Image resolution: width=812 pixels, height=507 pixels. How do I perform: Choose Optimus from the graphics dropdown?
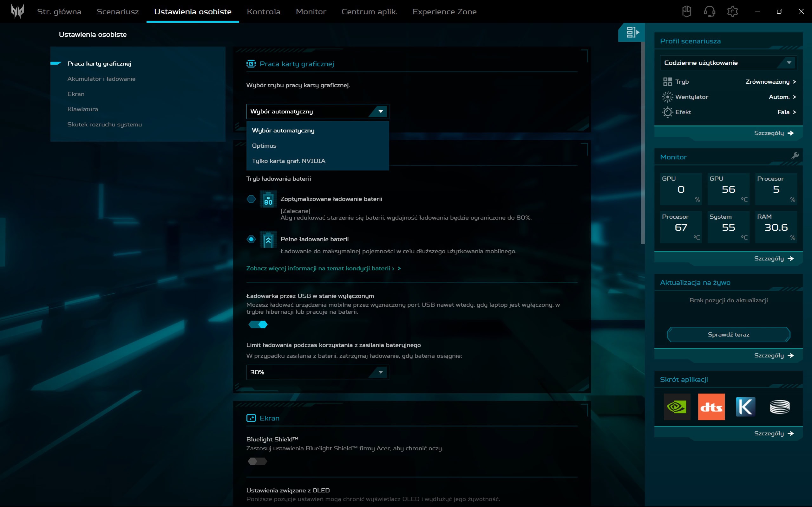coord(265,145)
